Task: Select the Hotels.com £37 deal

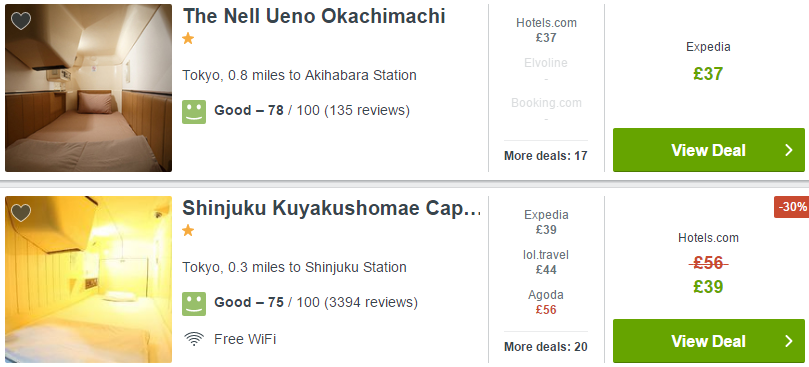Action: pyautogui.click(x=546, y=30)
